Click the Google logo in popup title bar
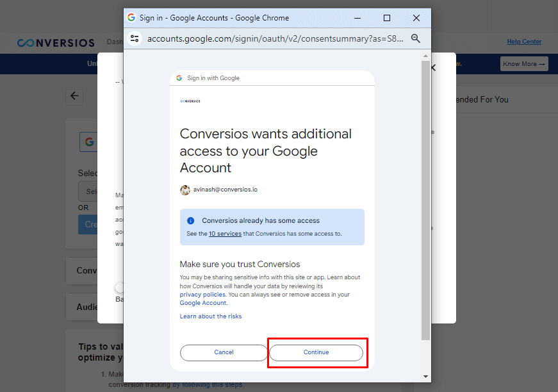 [131, 17]
